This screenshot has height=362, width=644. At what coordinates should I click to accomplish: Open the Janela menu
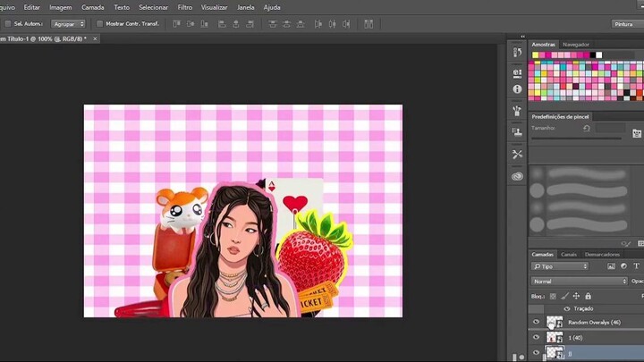(245, 7)
